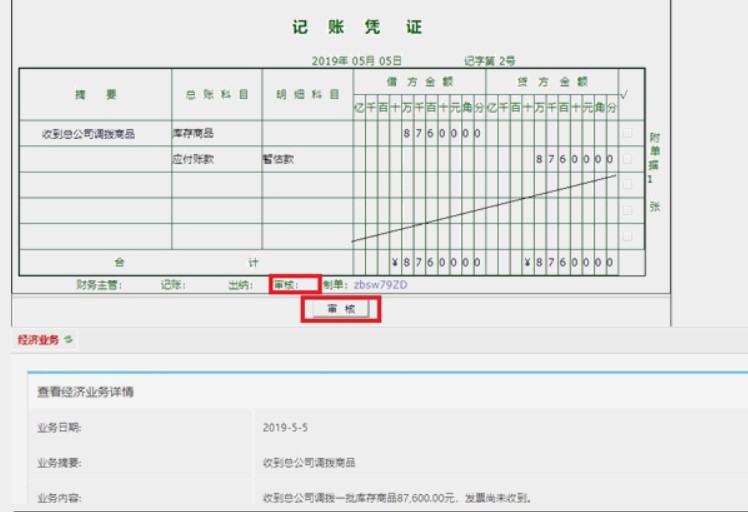Click the 借方金额 column header

pyautogui.click(x=419, y=82)
